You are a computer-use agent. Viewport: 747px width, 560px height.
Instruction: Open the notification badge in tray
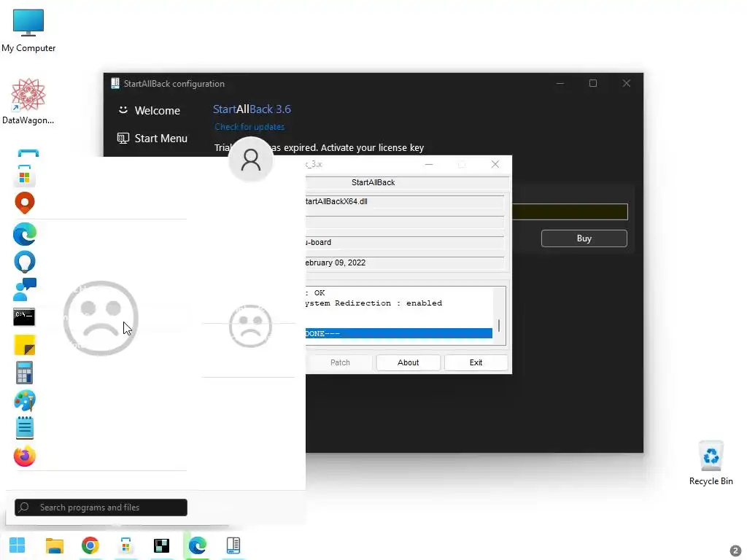[x=735, y=551]
